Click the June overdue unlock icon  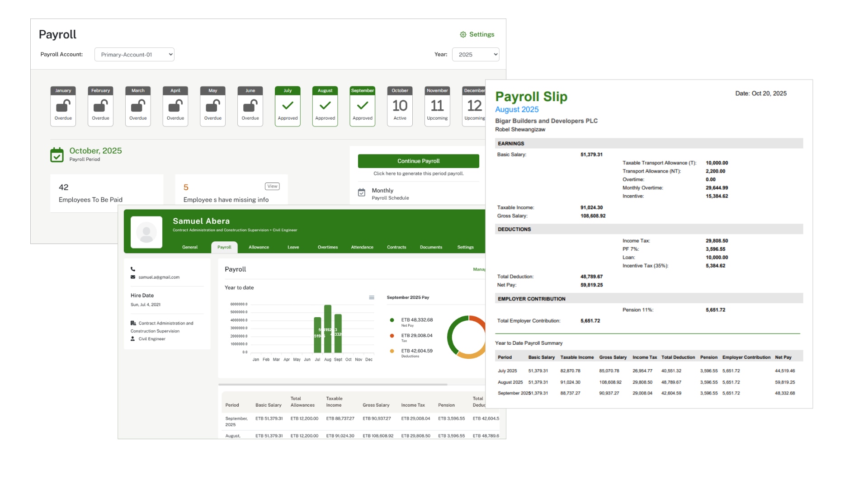pyautogui.click(x=250, y=106)
